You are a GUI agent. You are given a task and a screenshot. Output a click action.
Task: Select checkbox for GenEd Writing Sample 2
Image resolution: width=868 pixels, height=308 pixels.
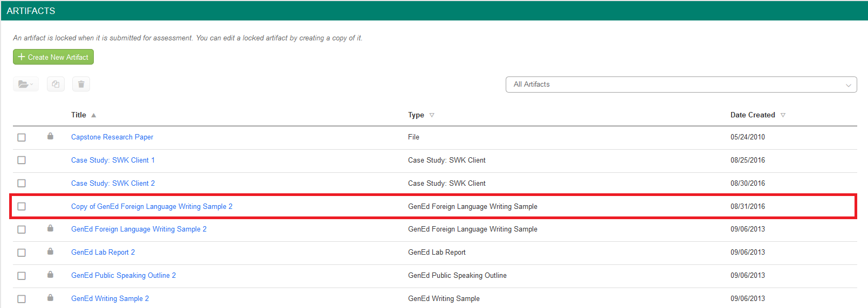tap(22, 299)
